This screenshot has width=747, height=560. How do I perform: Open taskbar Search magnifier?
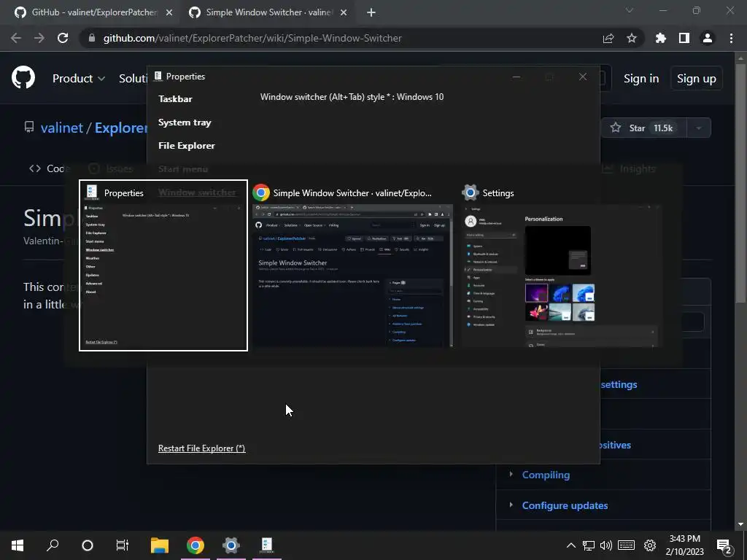coord(53,545)
